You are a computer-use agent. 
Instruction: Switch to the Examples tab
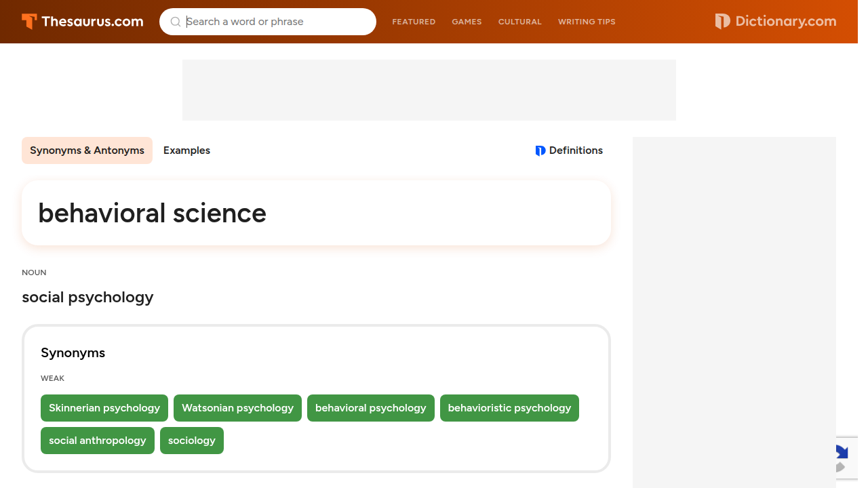coord(186,150)
